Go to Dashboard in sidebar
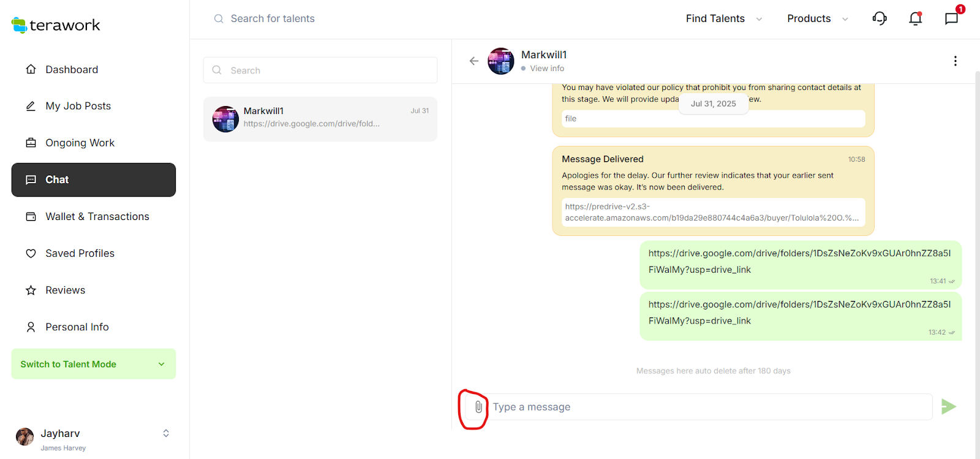Image resolution: width=980 pixels, height=459 pixels. (x=72, y=70)
